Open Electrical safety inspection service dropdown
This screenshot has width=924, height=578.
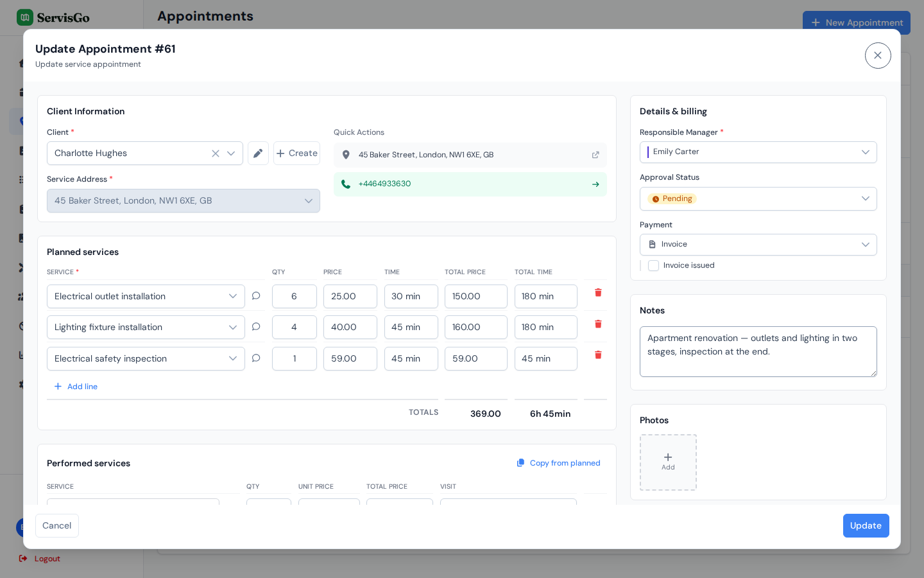pos(146,359)
